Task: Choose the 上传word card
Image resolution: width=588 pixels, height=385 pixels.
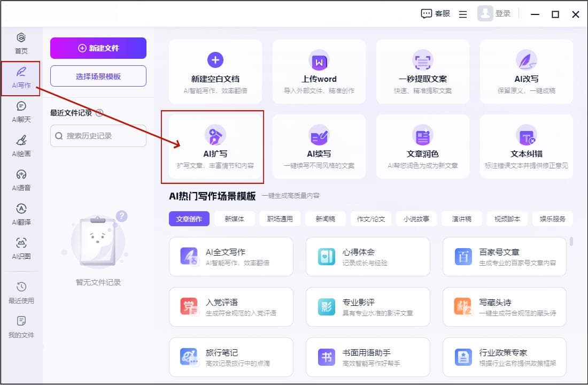Action: point(319,72)
